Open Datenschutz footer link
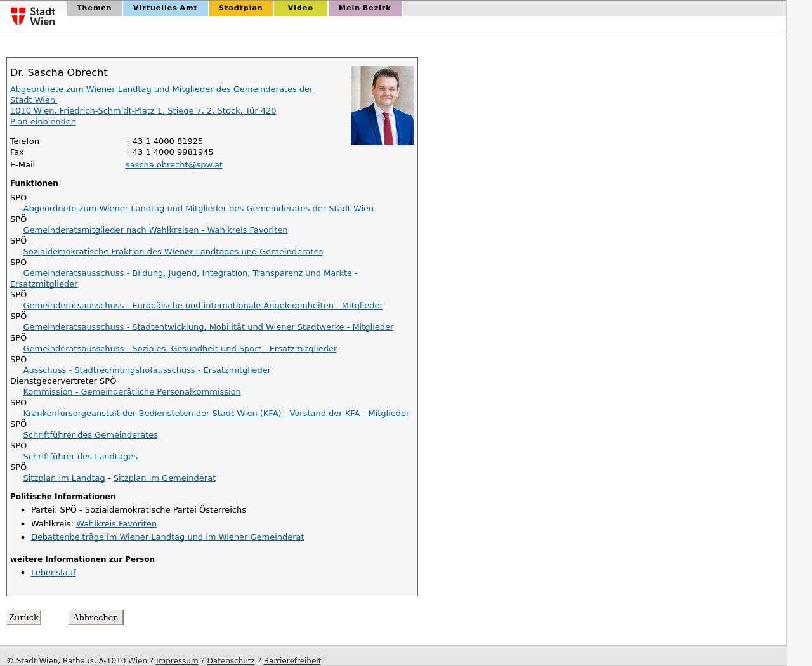The height and width of the screenshot is (666, 812). click(x=230, y=661)
